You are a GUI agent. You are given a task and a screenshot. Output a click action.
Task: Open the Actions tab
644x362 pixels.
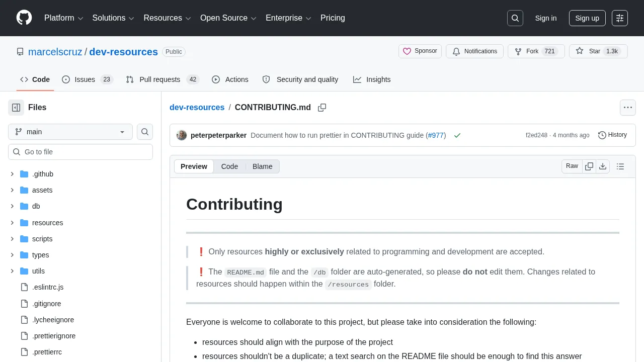coord(230,79)
